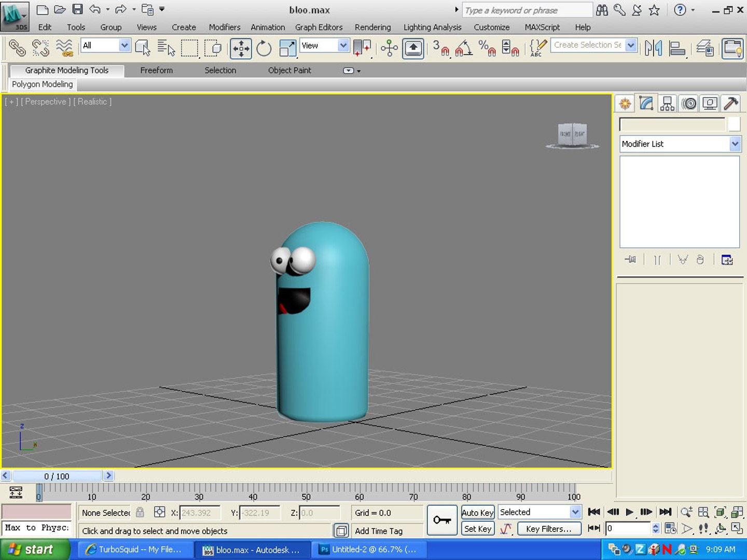Open Create Selection Set dropdown
Screen dimensions: 747x560
coord(631,45)
